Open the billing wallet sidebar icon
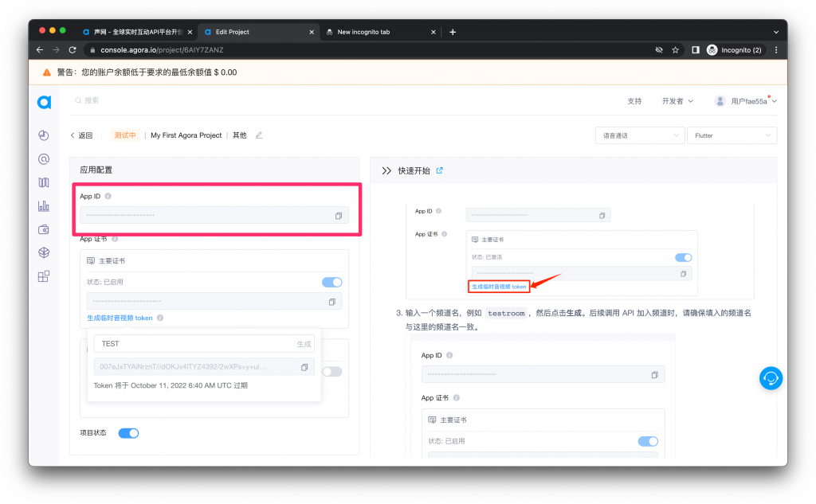The height and width of the screenshot is (504, 816). pos(44,229)
